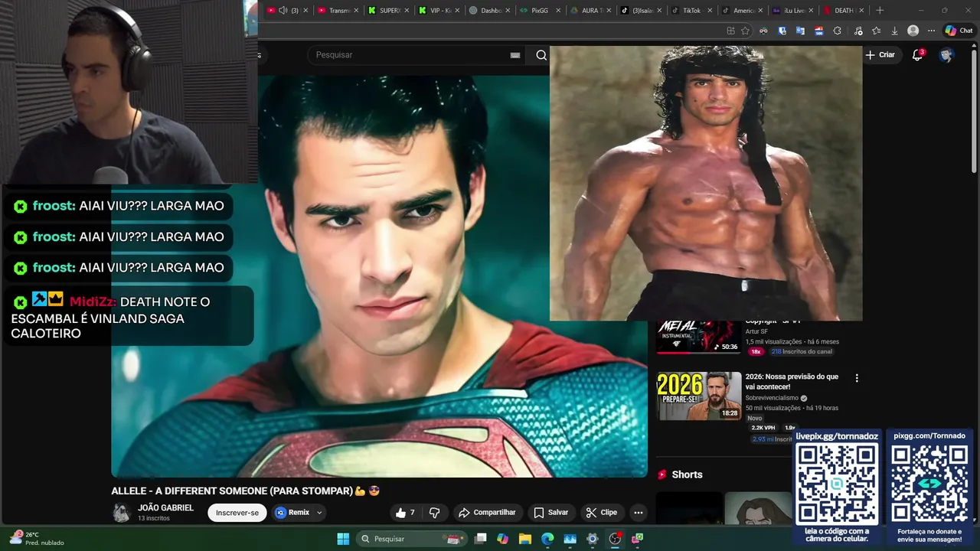
Task: Switch to the VIP Kick browser tab
Action: pos(440,11)
